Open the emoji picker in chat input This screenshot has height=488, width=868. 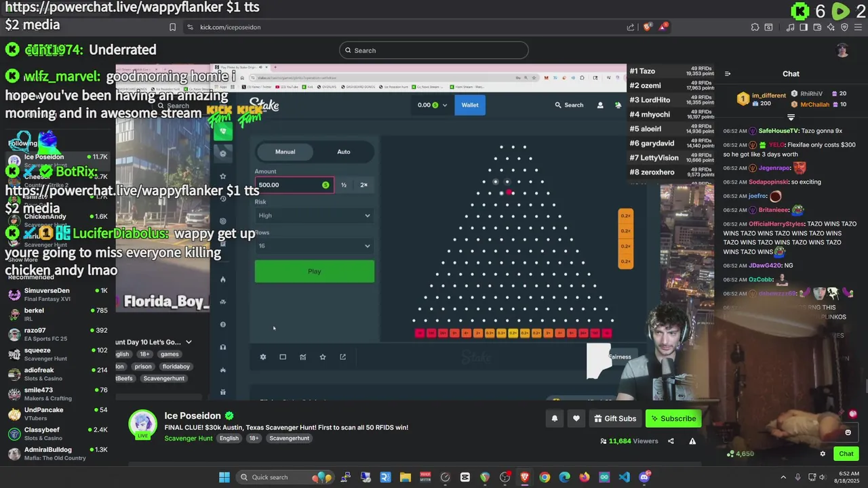(848, 432)
